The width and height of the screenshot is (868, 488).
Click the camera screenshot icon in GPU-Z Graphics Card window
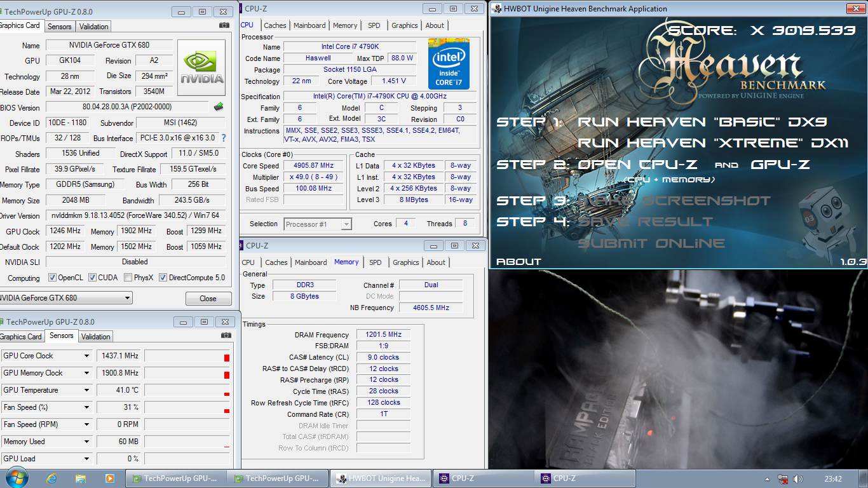coord(224,25)
